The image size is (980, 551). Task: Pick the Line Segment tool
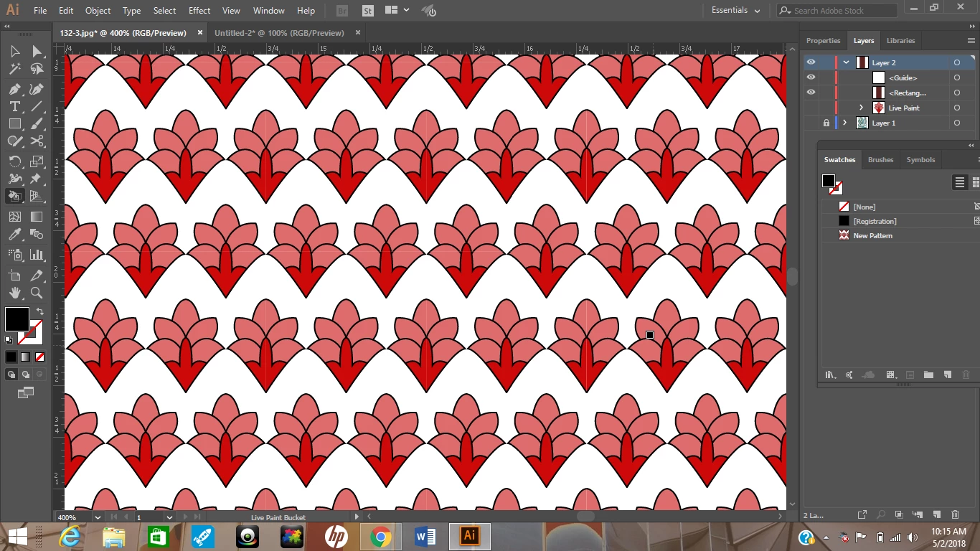[37, 107]
